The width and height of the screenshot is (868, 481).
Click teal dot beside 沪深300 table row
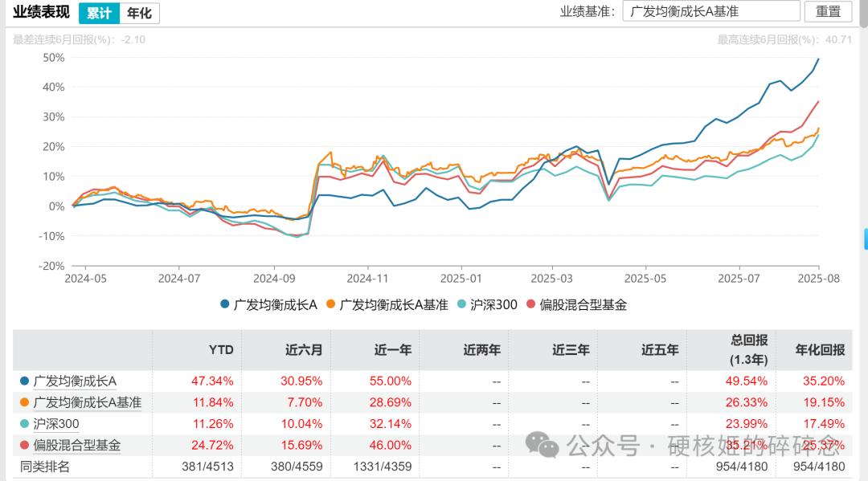point(24,424)
